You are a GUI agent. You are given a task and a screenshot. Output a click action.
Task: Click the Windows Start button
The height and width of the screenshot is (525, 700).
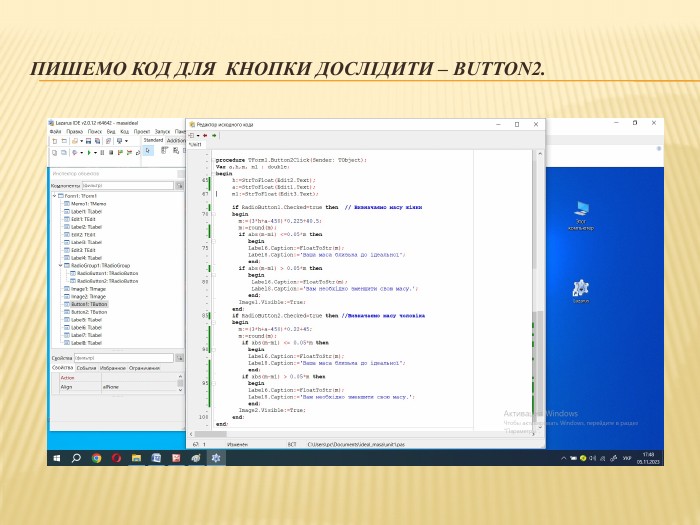(x=57, y=458)
